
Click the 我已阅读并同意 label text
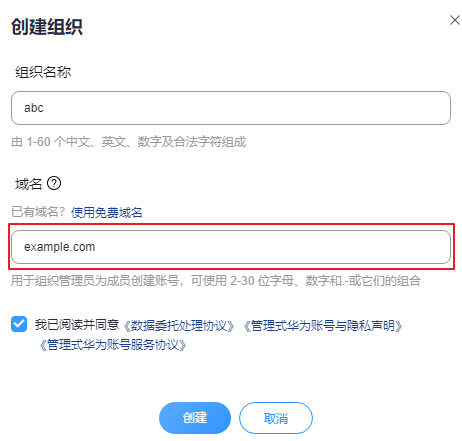click(x=77, y=325)
